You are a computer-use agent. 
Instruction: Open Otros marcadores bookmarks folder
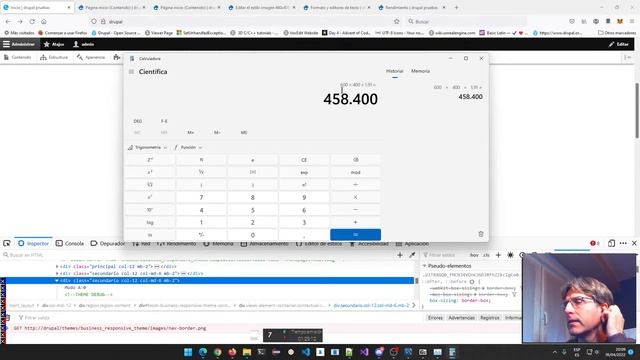(x=617, y=33)
